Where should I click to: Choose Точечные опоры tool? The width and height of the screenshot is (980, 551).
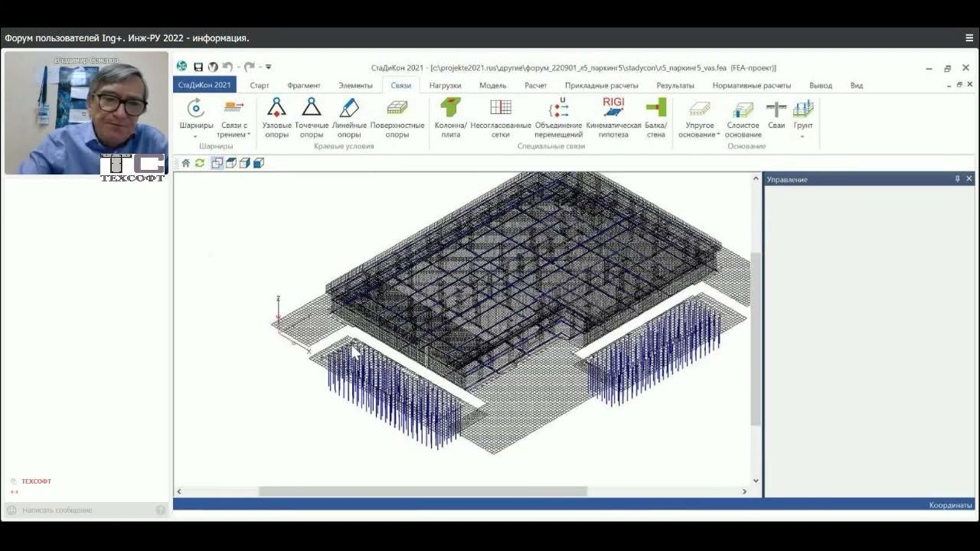[x=312, y=117]
